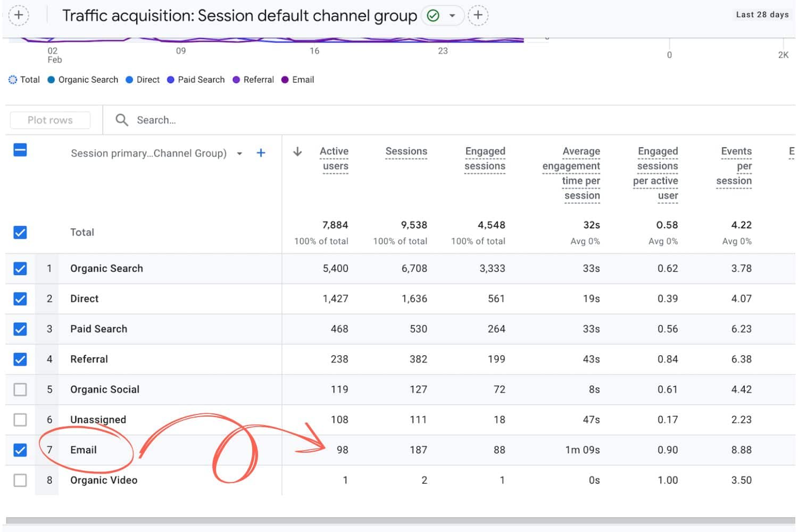Sort by the Sessions column header

point(406,152)
